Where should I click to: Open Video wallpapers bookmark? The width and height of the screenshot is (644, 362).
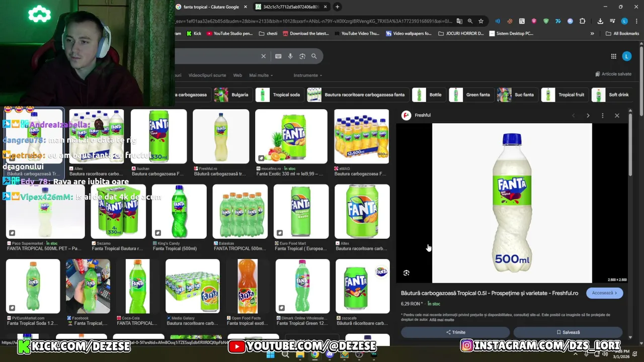[x=409, y=34]
